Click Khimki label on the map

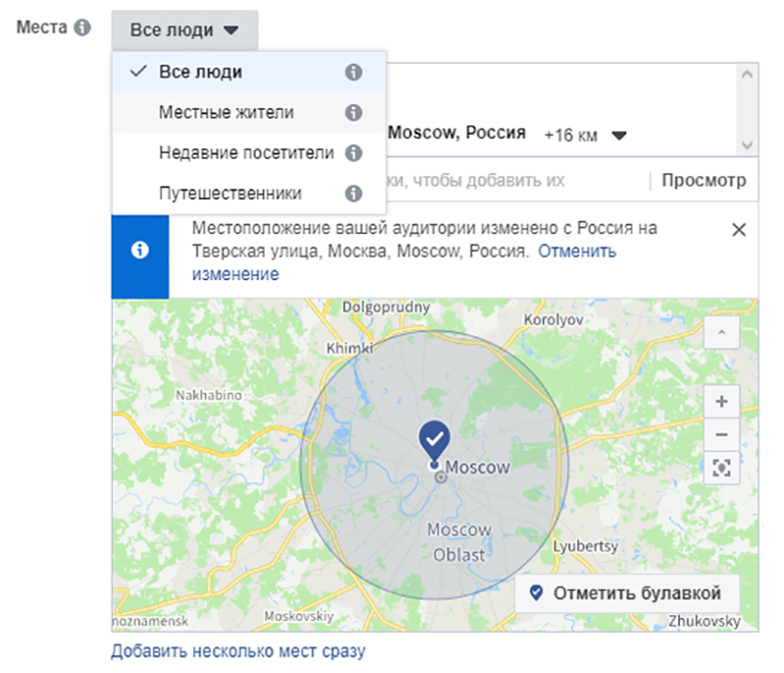point(350,348)
